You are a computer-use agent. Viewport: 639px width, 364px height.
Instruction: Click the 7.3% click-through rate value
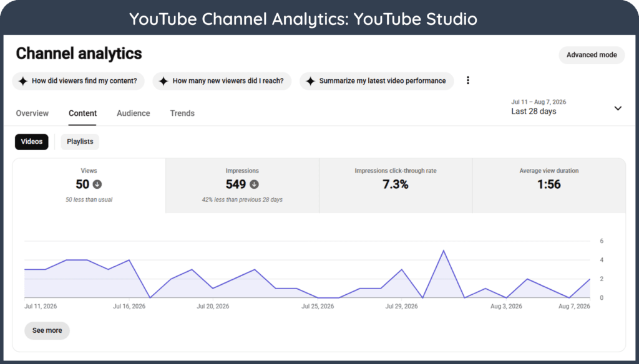(395, 184)
